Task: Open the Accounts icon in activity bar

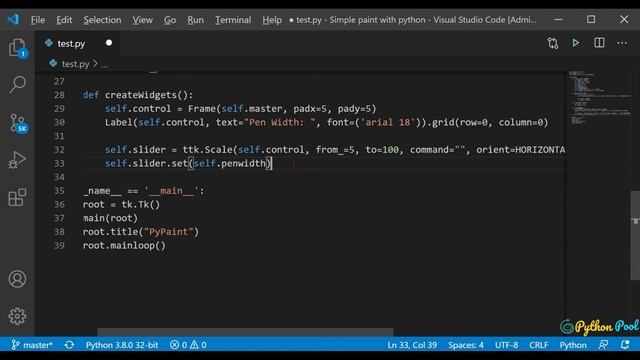Action: coord(17,279)
